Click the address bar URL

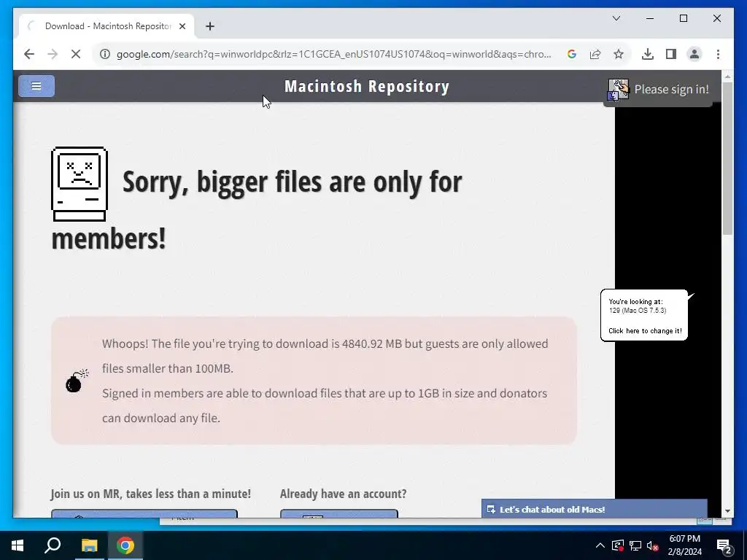(333, 54)
